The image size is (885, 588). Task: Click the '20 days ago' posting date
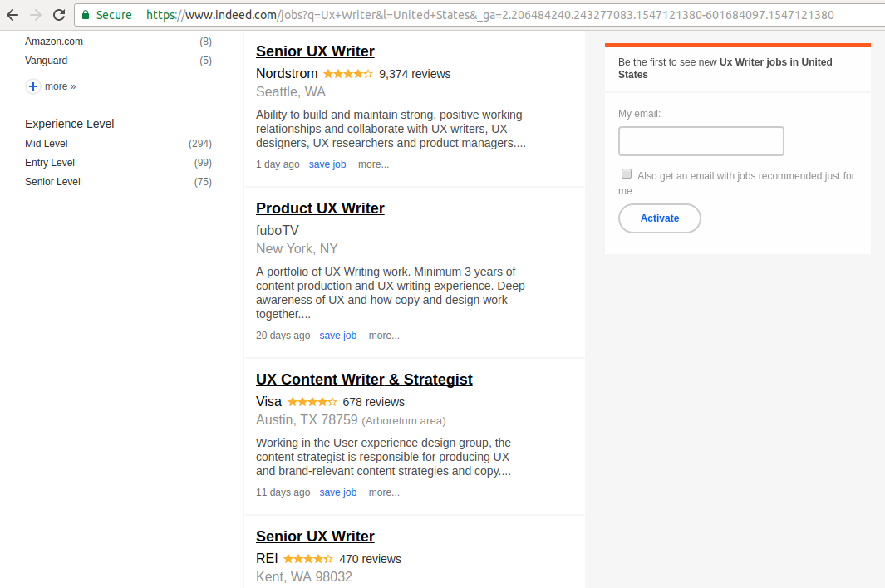[283, 336]
